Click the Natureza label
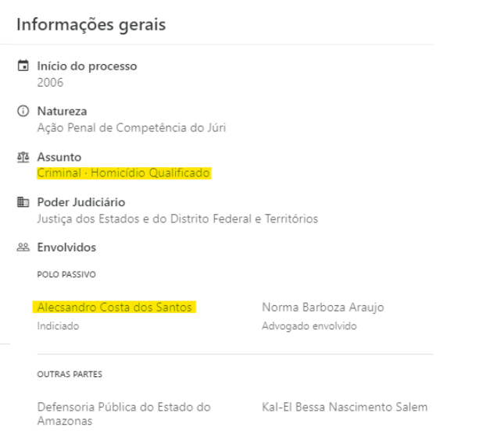The width and height of the screenshot is (504, 438). click(62, 111)
